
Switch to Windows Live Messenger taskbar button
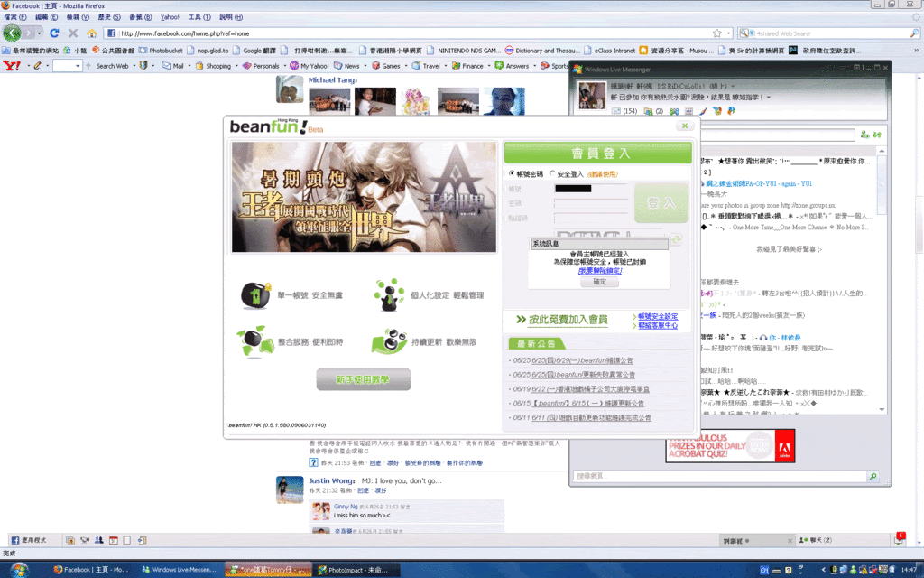(x=180, y=570)
